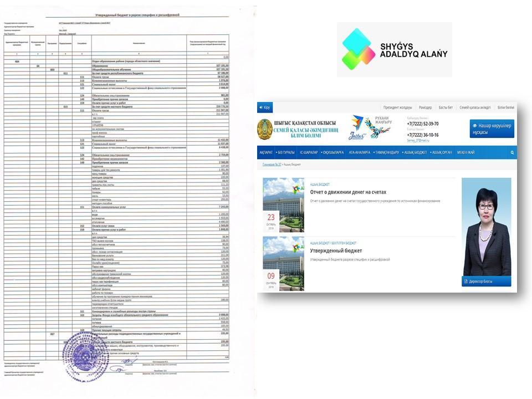Open the article Отчет о движении денег на счетах
532x399 pixels.
click(348, 192)
